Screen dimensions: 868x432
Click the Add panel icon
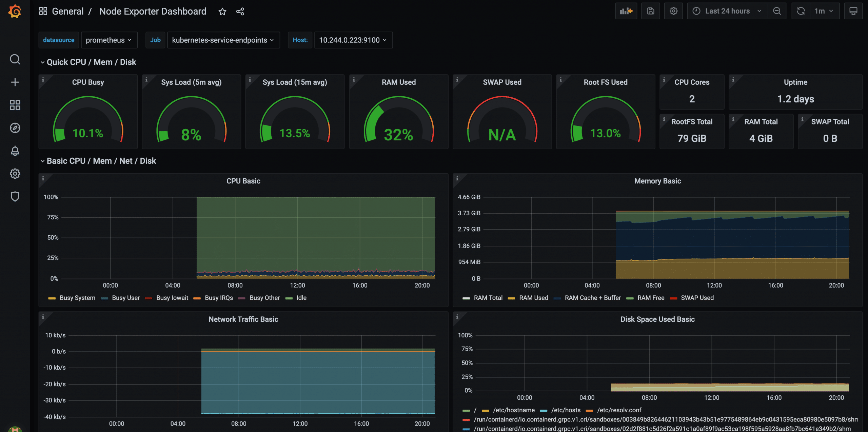pyautogui.click(x=626, y=11)
